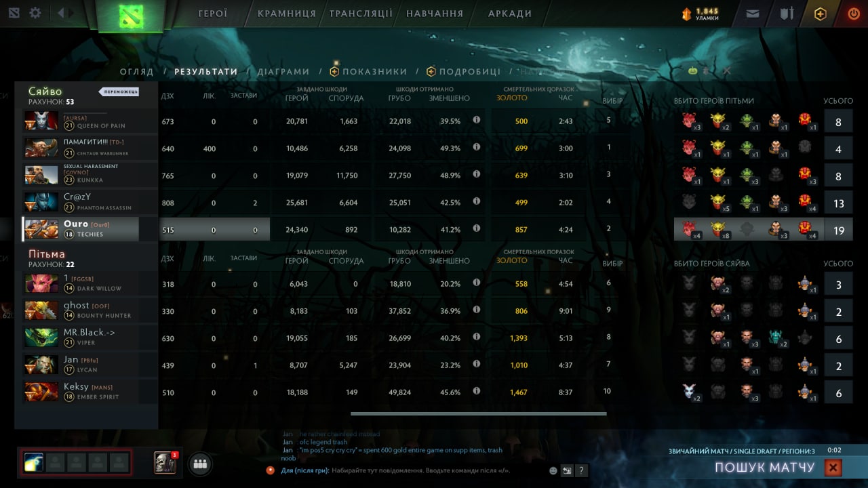The height and width of the screenshot is (488, 868).
Task: Click info icon in Ember Spirit row
Action: coord(476,391)
